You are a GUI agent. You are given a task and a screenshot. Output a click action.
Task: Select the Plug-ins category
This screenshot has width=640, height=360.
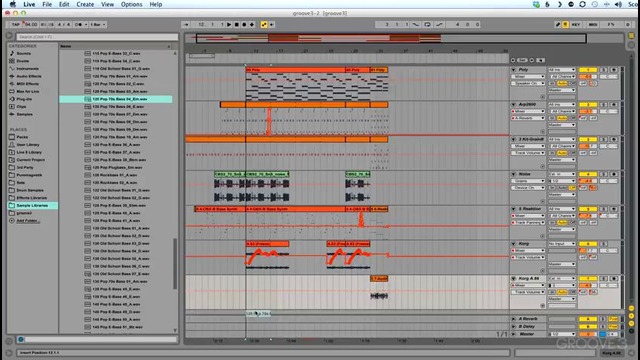[24, 99]
